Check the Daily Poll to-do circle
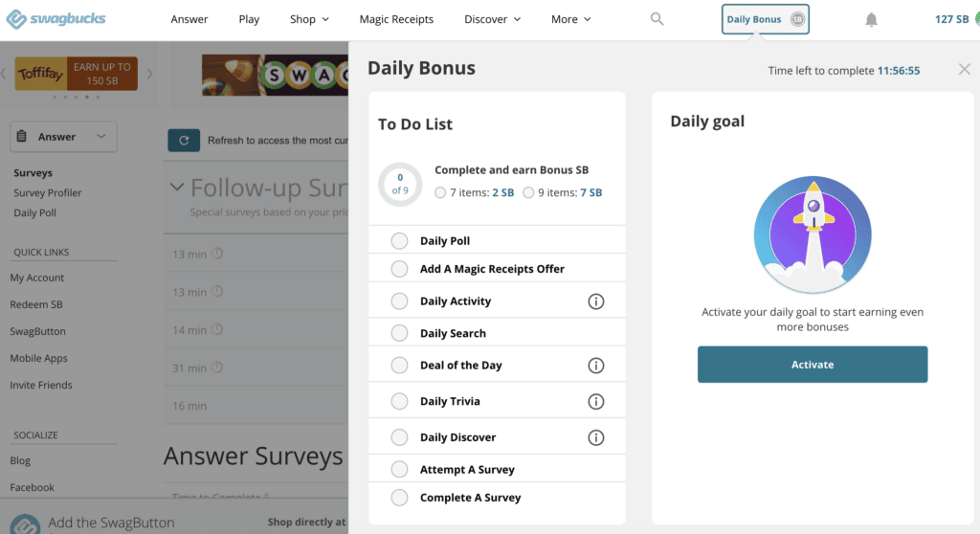 [399, 241]
